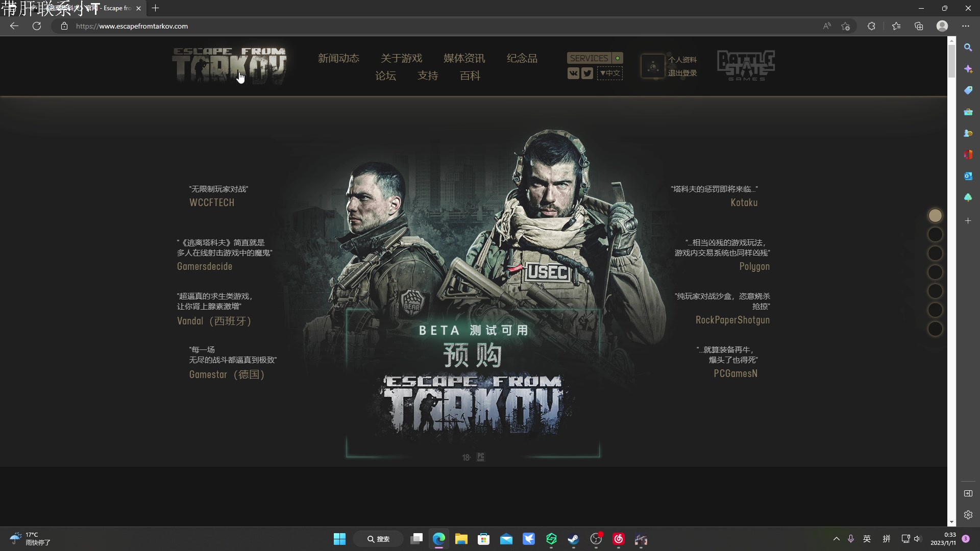
Task: Open the browser profile account icon
Action: tap(942, 26)
